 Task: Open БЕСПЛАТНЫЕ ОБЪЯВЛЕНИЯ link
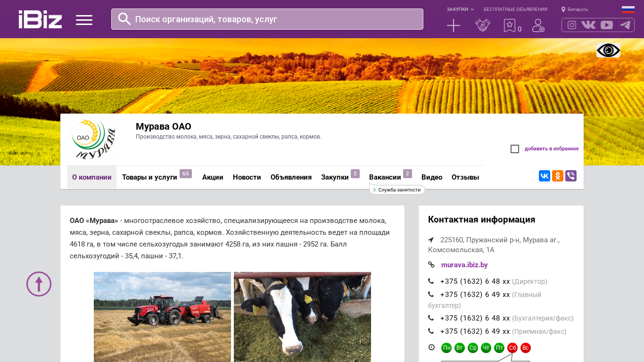tap(515, 9)
